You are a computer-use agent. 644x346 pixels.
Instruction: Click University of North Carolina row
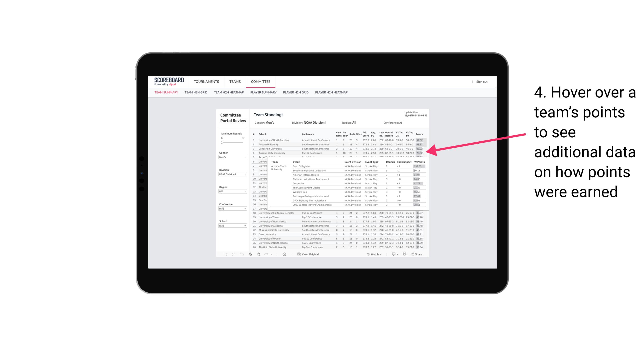337,140
